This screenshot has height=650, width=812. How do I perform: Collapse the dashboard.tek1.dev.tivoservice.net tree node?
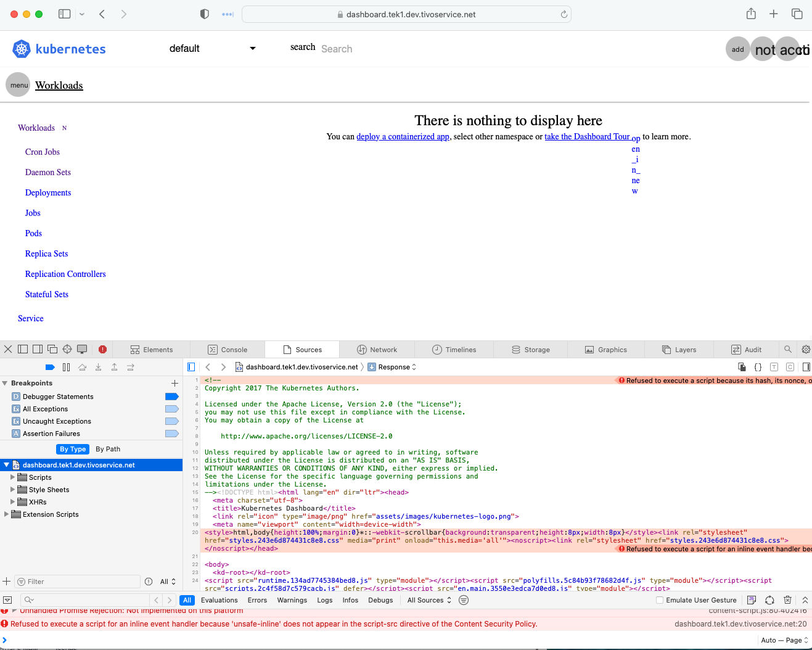6,465
